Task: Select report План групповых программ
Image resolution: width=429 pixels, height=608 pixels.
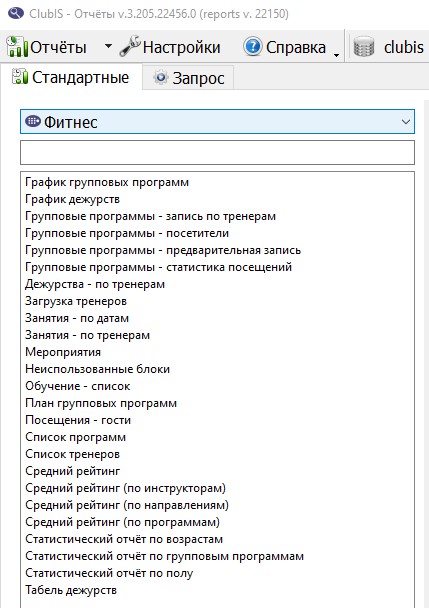Action: point(101,404)
